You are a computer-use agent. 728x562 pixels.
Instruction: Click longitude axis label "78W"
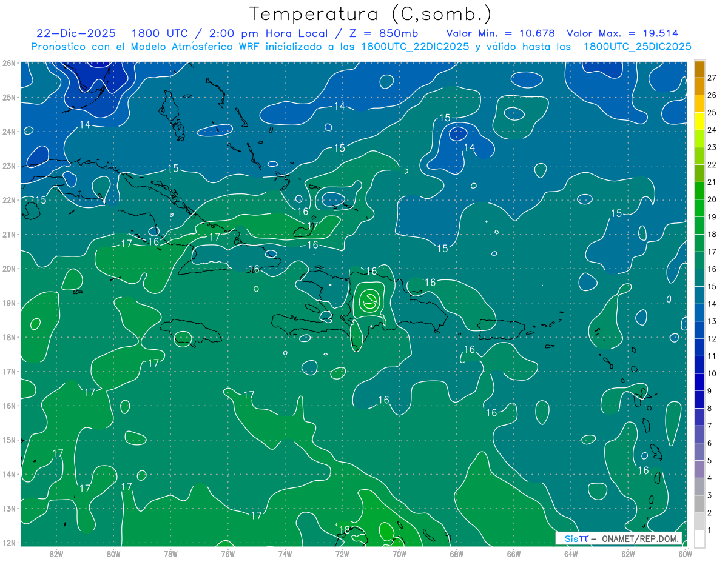(x=170, y=554)
